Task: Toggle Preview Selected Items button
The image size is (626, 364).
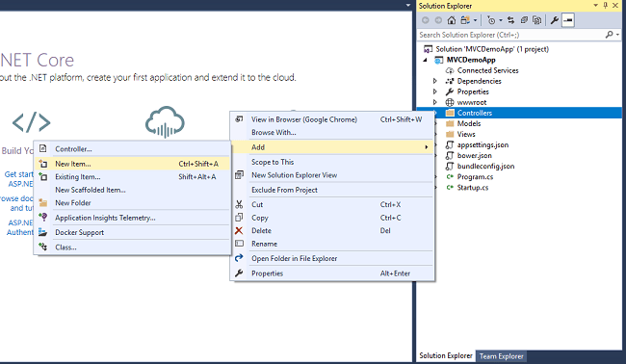Action: [568, 20]
